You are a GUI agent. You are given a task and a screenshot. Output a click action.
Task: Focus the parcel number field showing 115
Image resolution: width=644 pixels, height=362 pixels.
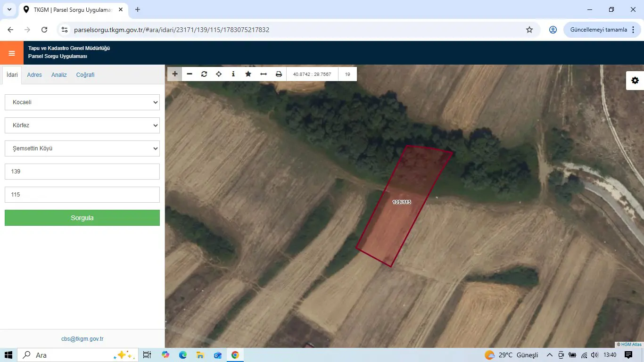(82, 195)
